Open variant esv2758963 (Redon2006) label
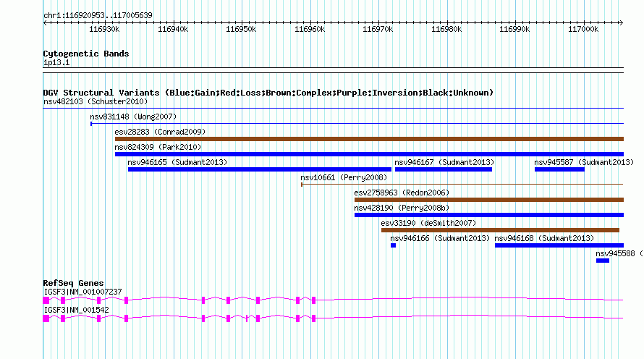Screen dimensions: 644x359 (x=402, y=193)
